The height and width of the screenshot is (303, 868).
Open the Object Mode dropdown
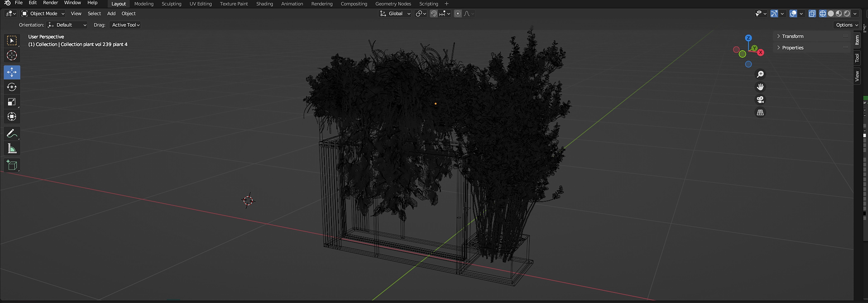(43, 13)
